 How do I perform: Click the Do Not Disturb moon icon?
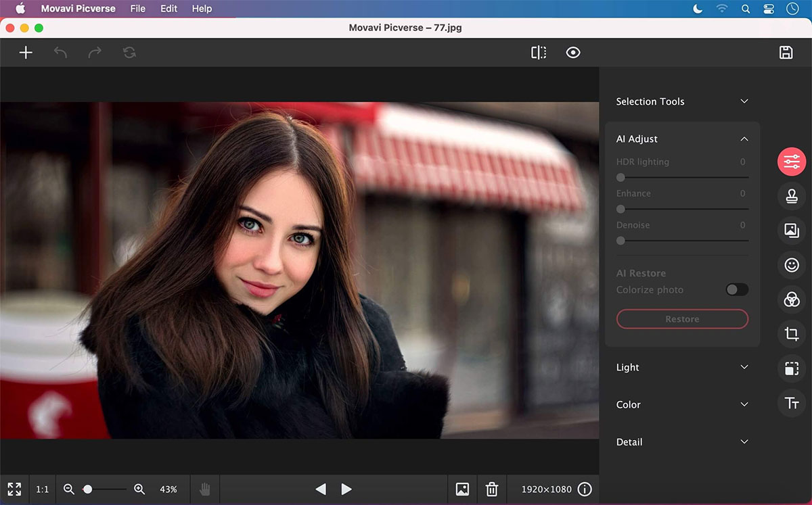[x=698, y=9]
